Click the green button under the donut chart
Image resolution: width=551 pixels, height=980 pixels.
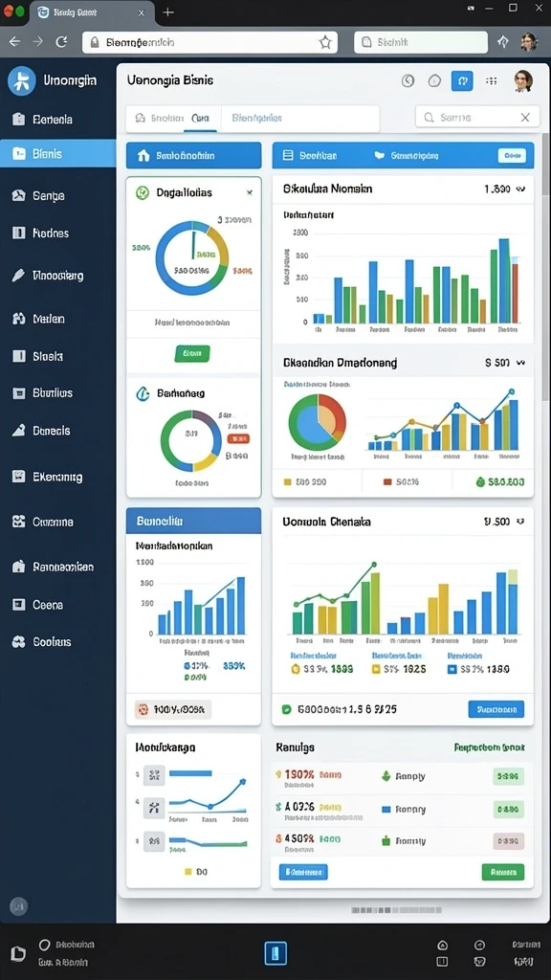tap(191, 354)
